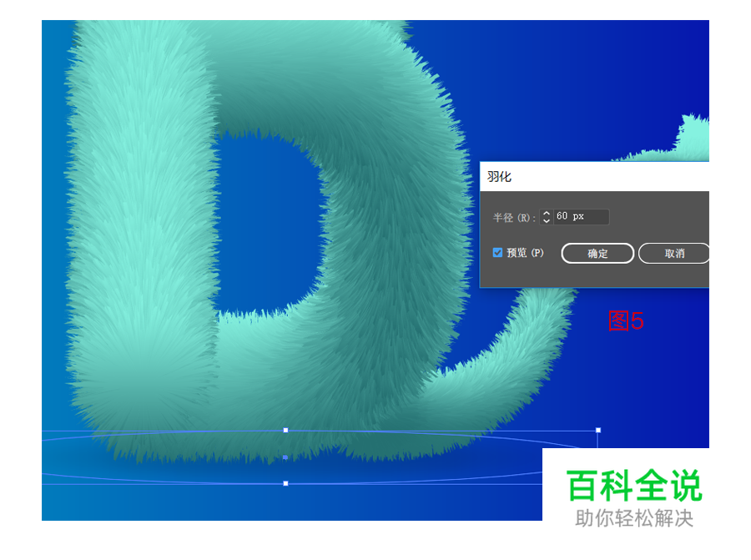751x560 pixels.
Task: Click the 羽化 dialog title
Action: (x=498, y=176)
